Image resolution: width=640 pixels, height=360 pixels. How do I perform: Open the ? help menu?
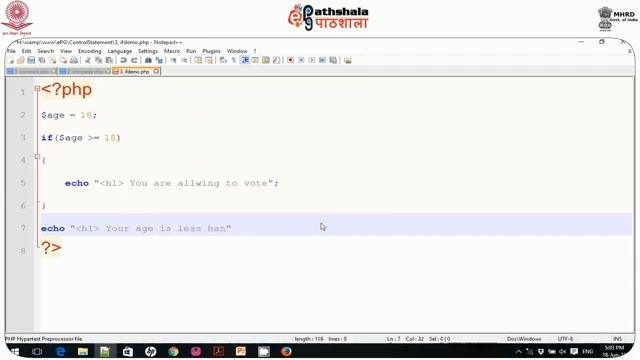click(x=255, y=51)
